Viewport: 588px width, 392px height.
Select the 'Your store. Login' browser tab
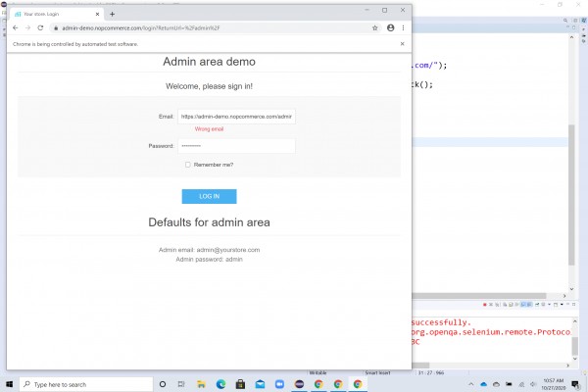tap(56, 15)
